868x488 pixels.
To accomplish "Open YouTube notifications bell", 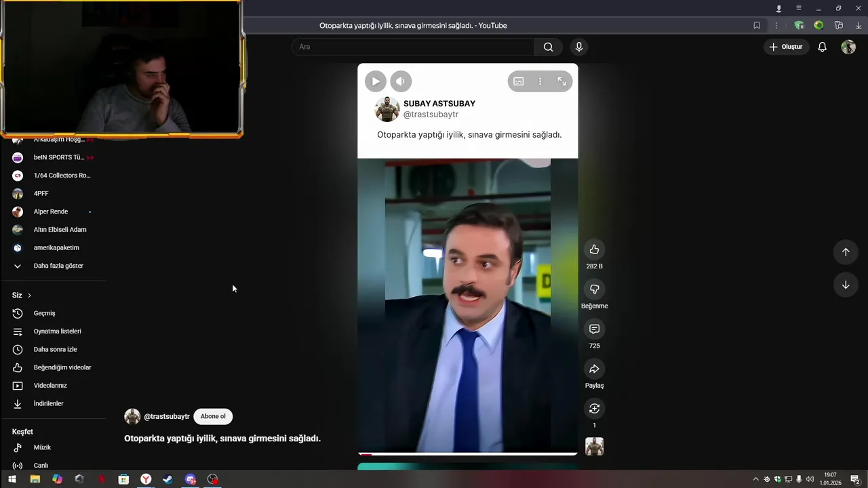I will point(822,47).
